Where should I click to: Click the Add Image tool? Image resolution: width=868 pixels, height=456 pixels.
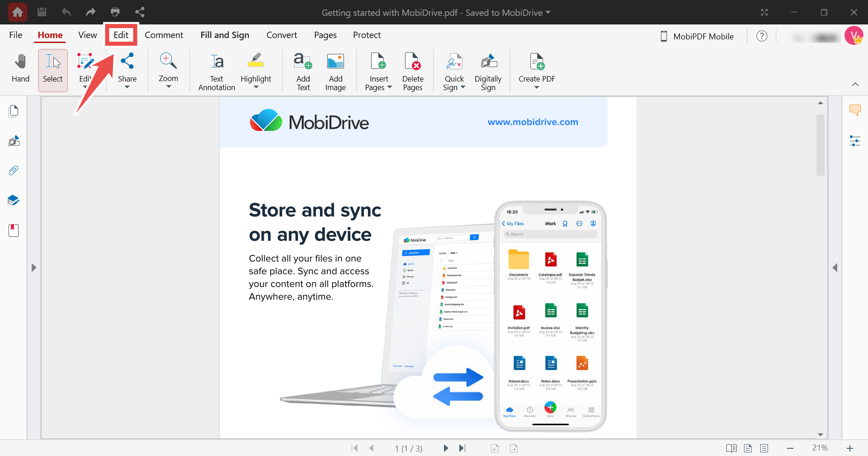click(x=335, y=72)
